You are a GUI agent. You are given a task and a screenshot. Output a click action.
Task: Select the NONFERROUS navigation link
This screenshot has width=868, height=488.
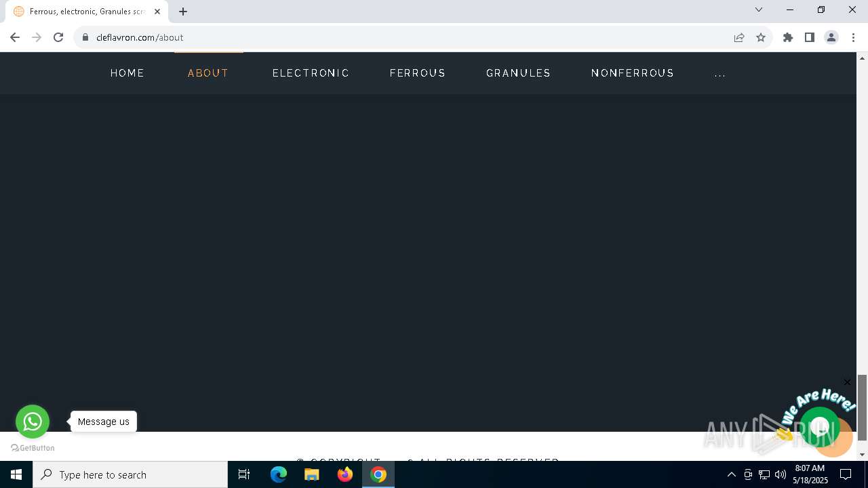[633, 73]
